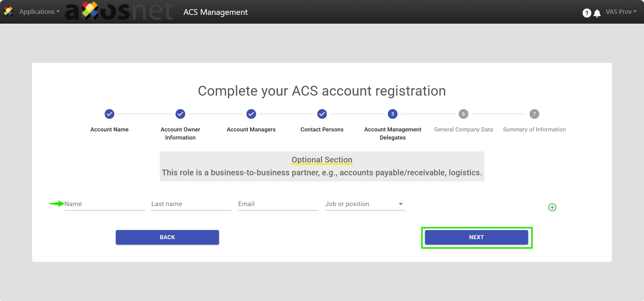Focus the Name input field
This screenshot has width=644, height=301.
104,204
